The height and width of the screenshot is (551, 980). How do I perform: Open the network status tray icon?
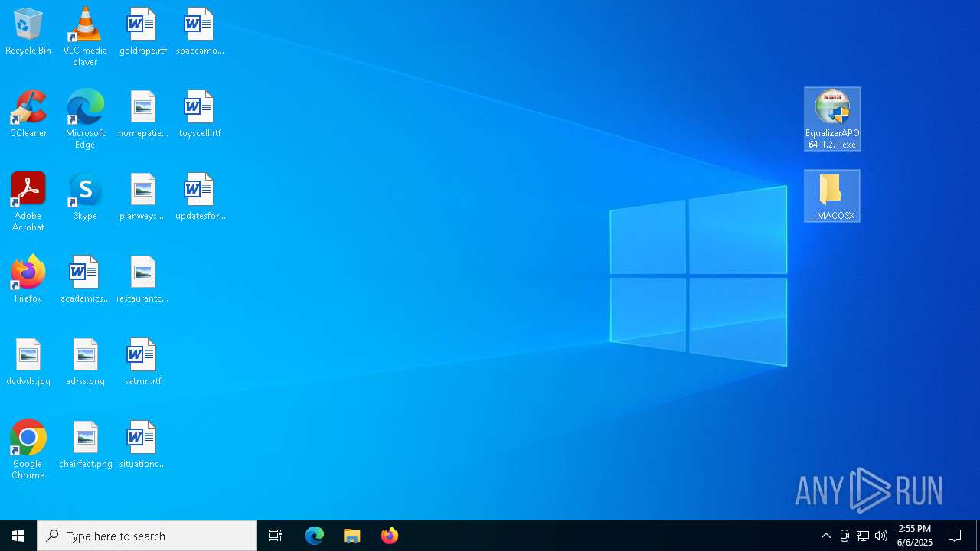tap(863, 536)
